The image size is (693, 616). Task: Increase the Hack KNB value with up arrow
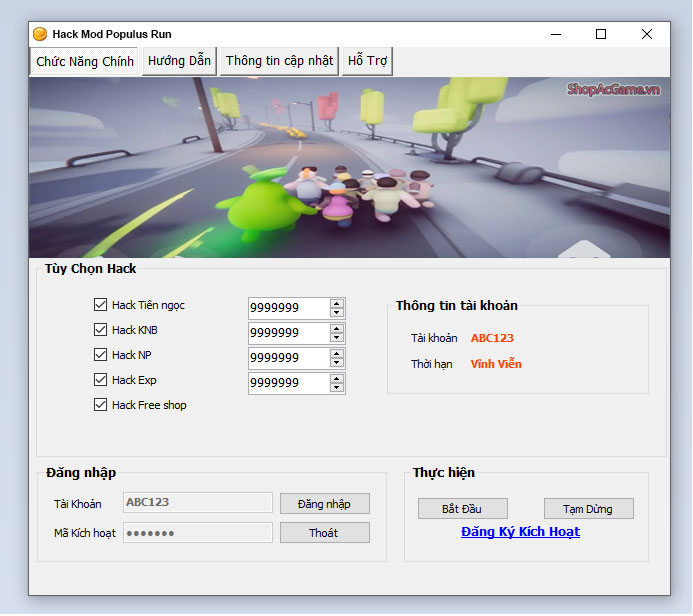click(x=337, y=329)
